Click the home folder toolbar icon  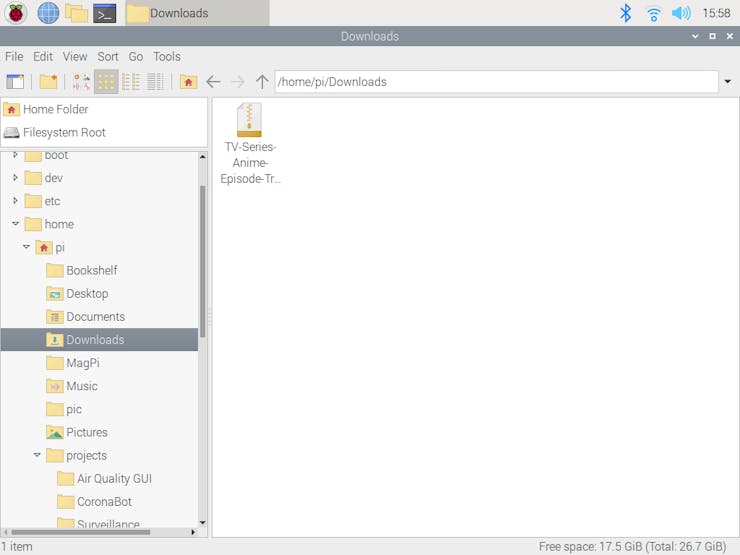click(x=188, y=82)
